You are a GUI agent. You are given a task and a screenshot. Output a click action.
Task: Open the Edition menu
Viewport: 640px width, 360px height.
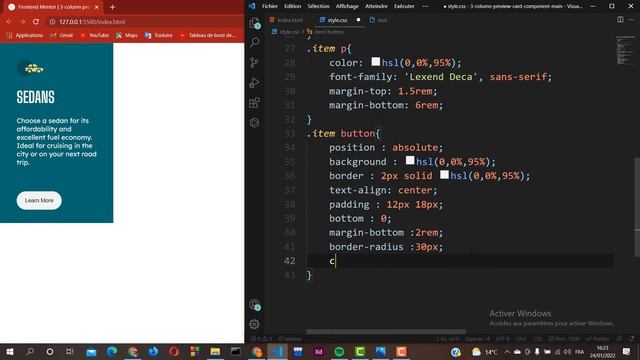point(293,6)
